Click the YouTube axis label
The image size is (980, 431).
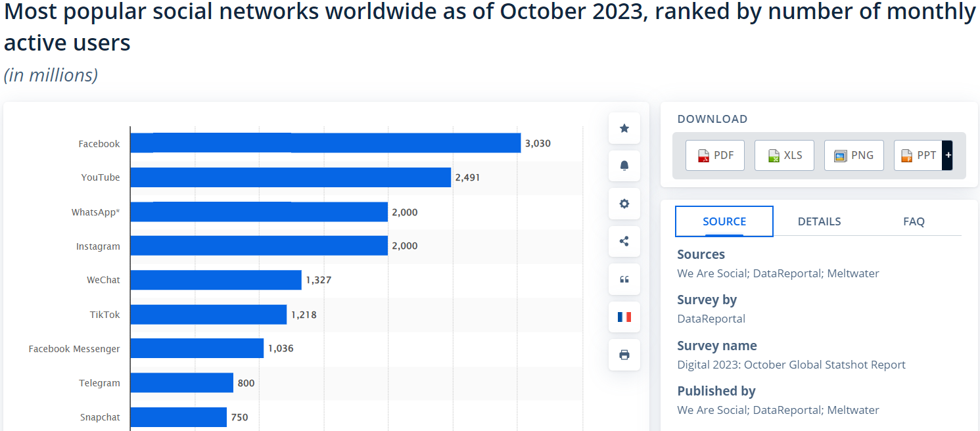click(101, 177)
